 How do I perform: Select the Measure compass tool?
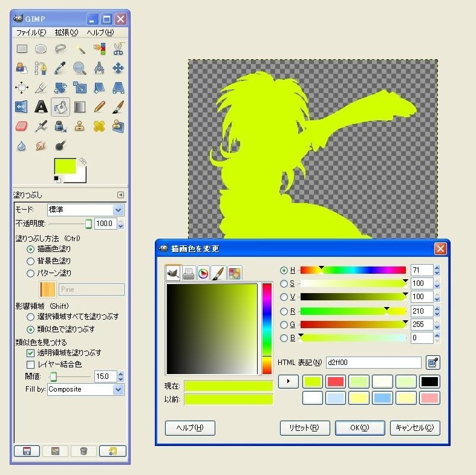(x=99, y=68)
